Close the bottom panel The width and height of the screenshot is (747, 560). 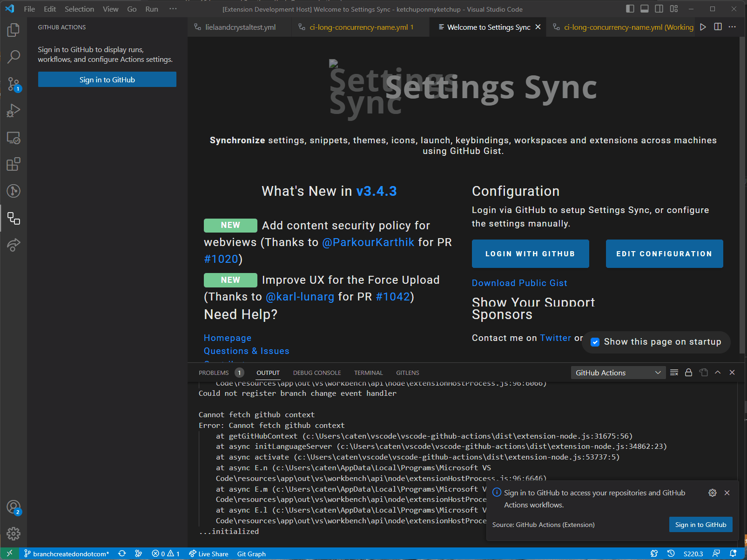732,373
